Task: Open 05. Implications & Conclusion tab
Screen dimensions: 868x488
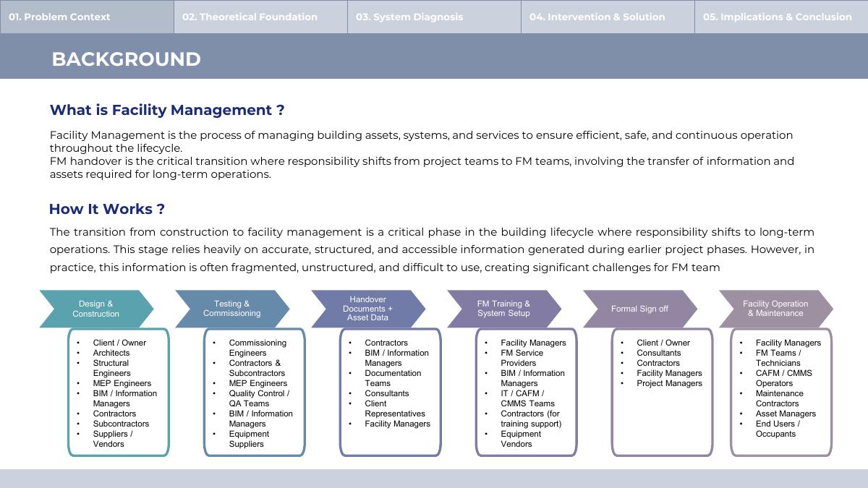Action: (781, 17)
